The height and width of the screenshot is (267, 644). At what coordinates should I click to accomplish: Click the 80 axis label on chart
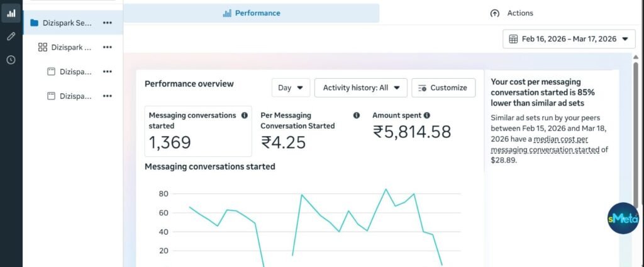click(x=164, y=194)
